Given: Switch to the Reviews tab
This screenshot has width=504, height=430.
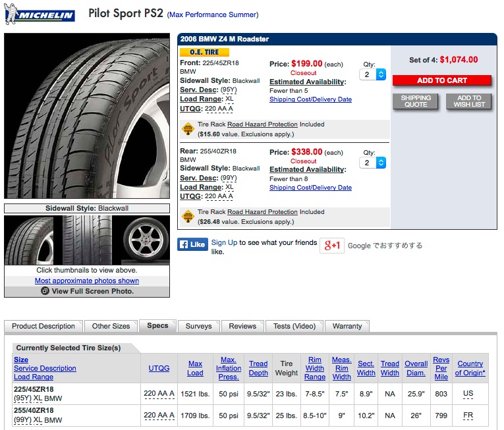Looking at the screenshot, I should point(242,326).
